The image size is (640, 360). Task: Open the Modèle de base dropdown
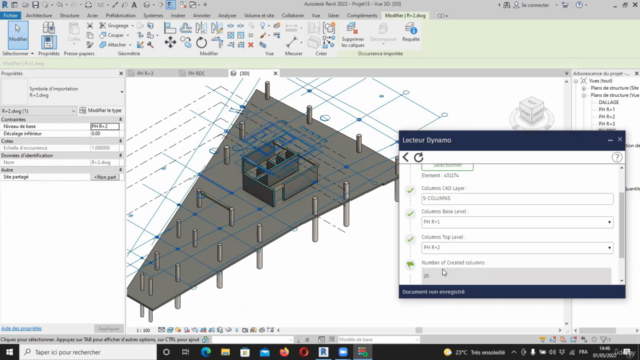(378, 340)
